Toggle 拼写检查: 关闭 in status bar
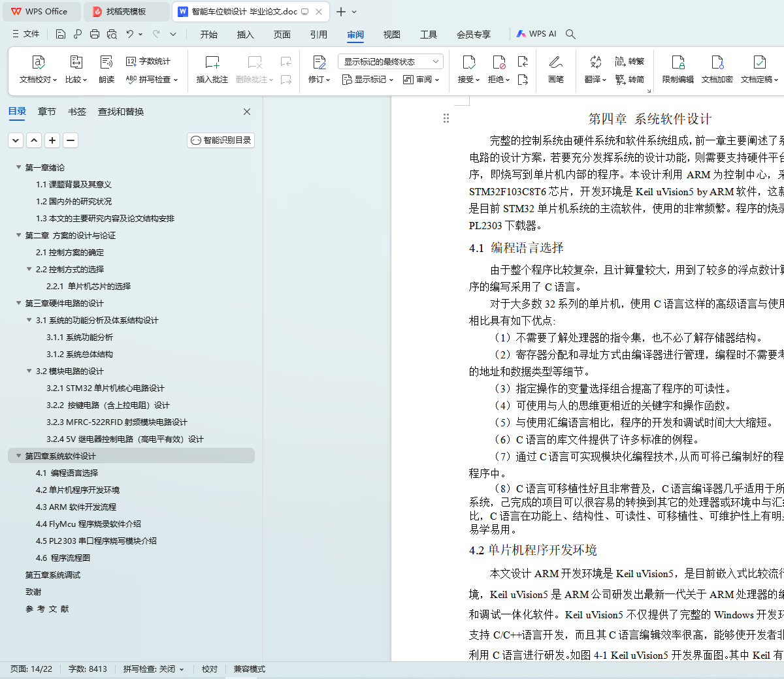 pyautogui.click(x=154, y=669)
